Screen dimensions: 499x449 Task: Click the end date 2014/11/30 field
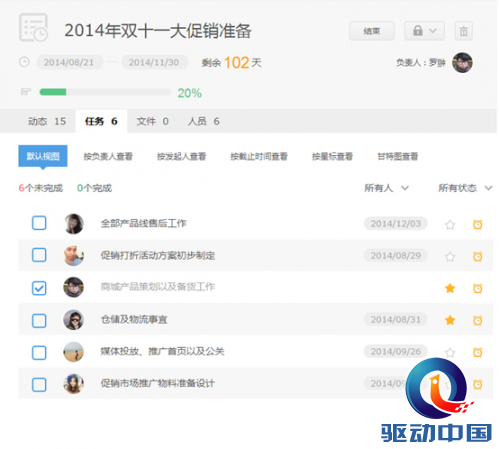point(154,62)
